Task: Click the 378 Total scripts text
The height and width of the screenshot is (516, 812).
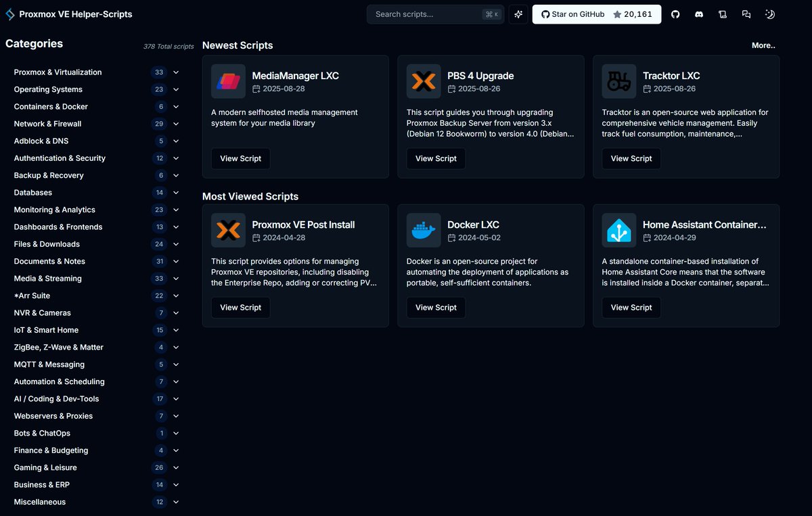Action: (168, 47)
